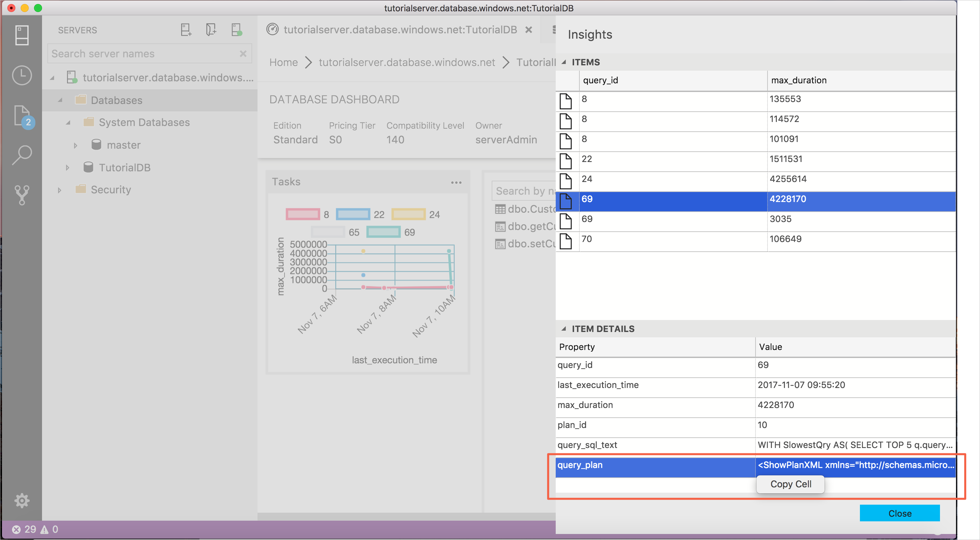Screen dimensions: 980x540
Task: Open Task History clock icon
Action: 22,75
